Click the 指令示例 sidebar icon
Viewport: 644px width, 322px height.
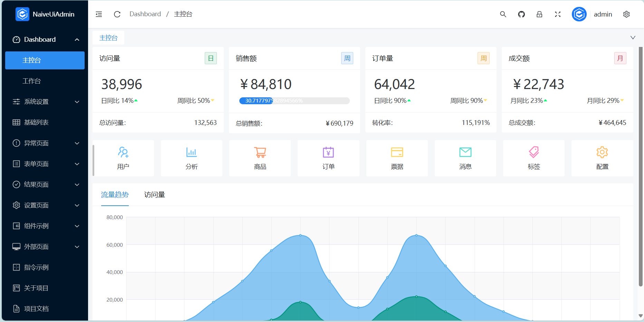pos(16,267)
